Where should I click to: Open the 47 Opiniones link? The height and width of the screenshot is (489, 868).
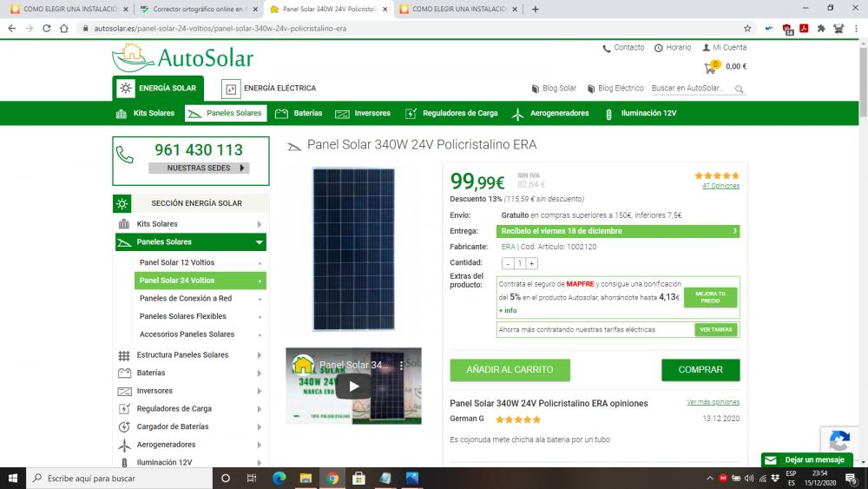pos(720,186)
